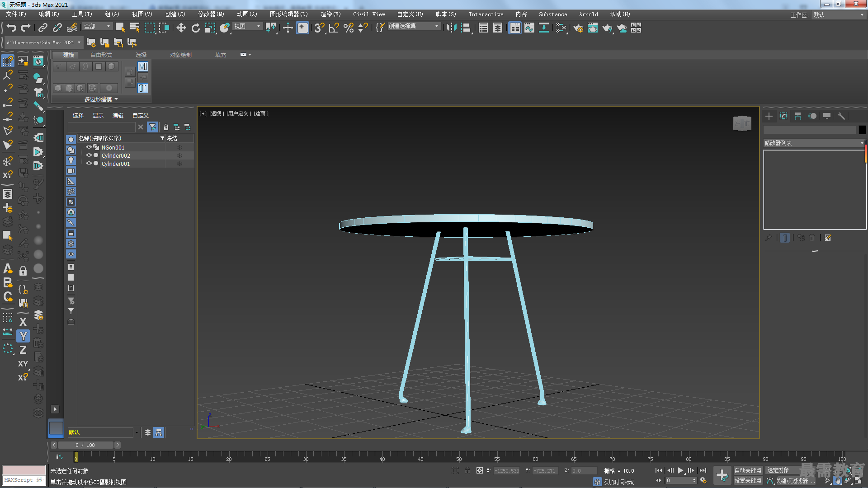Open the 修改器(M) menu
Viewport: 868px width, 488px height.
(211, 14)
